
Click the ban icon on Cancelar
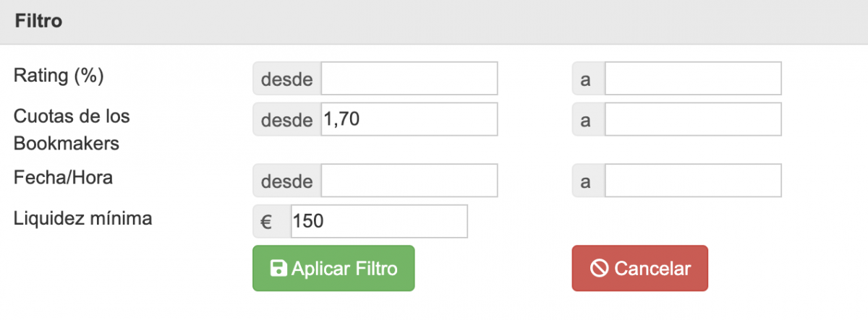click(x=599, y=269)
